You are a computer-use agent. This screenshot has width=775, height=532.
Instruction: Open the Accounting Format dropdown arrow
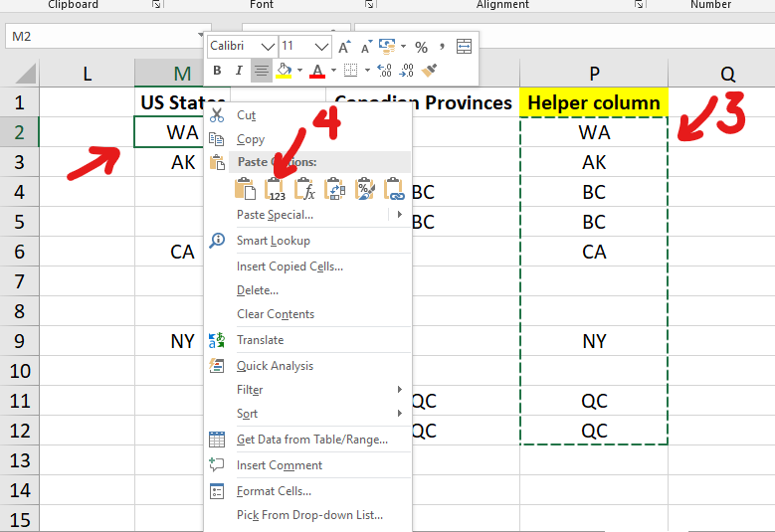tap(403, 47)
